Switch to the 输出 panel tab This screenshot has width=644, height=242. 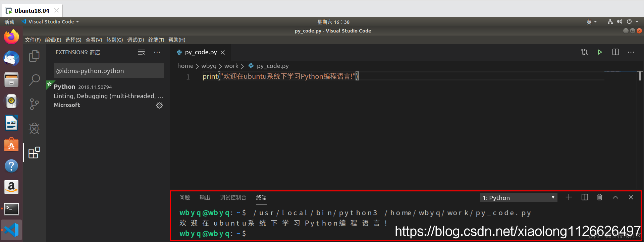205,198
